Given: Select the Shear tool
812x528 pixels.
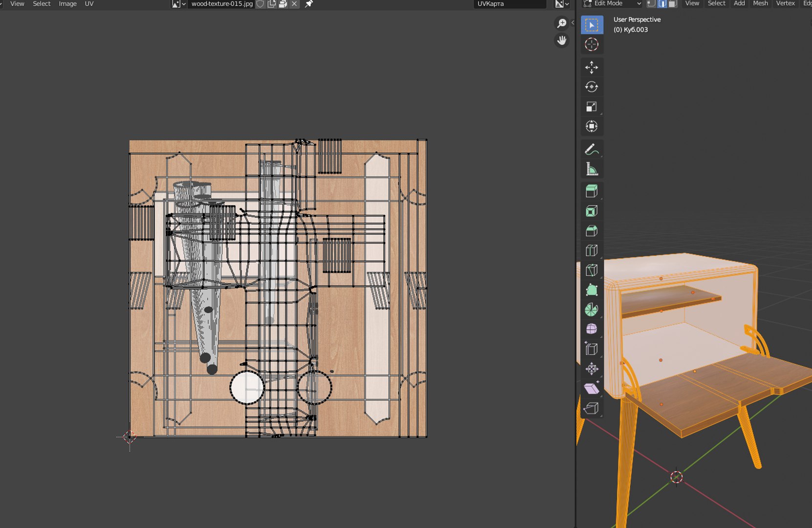Looking at the screenshot, I should click(x=592, y=389).
